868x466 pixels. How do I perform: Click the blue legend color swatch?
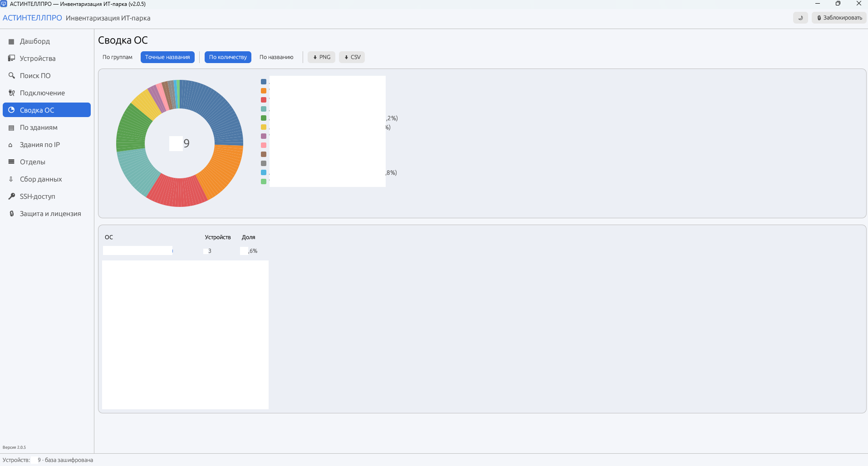(x=264, y=82)
